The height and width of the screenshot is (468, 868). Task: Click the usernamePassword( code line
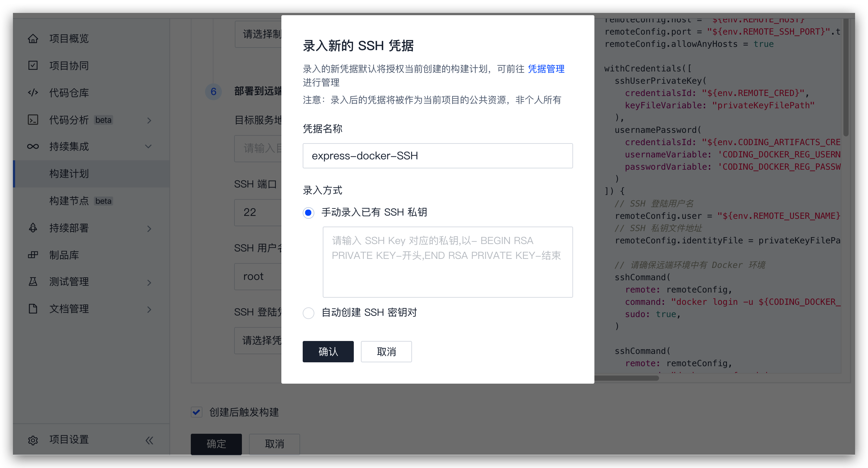658,130
